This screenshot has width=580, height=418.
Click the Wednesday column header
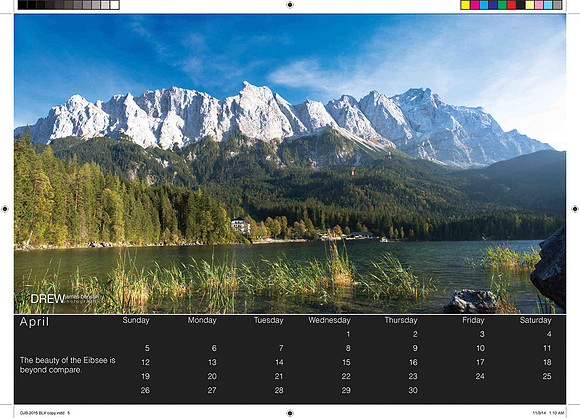point(329,320)
